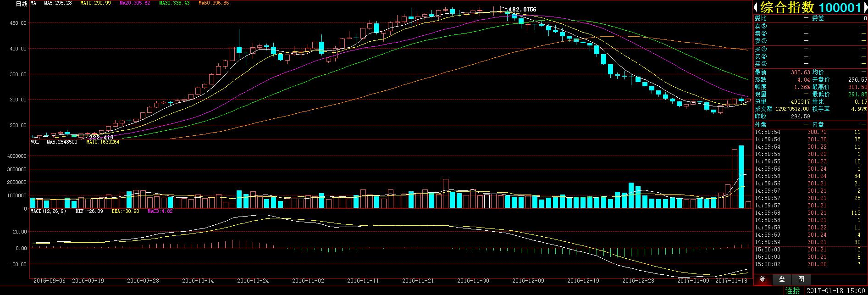Switch to the 细 tab
This screenshot has height=295, width=868.
pos(763,279)
